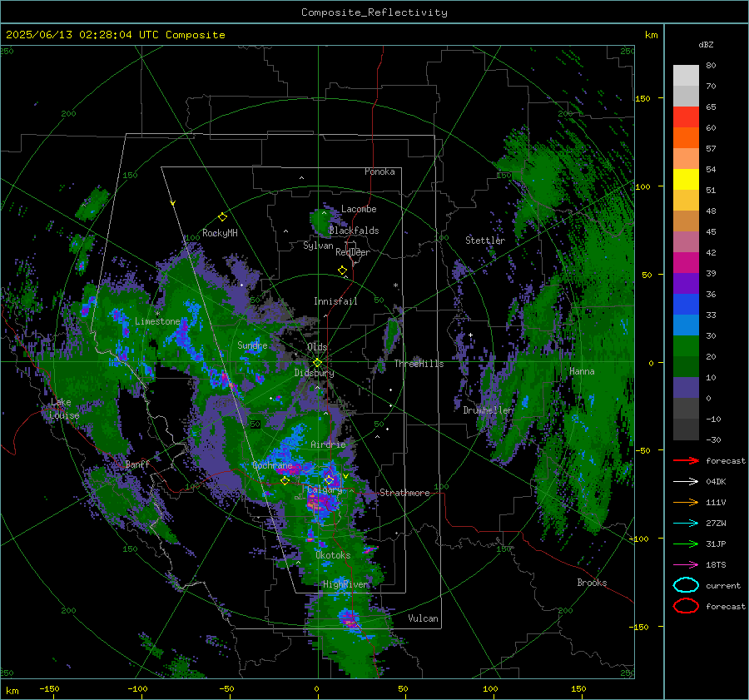
Task: Click the ThreeHills town label
Action: coord(419,364)
